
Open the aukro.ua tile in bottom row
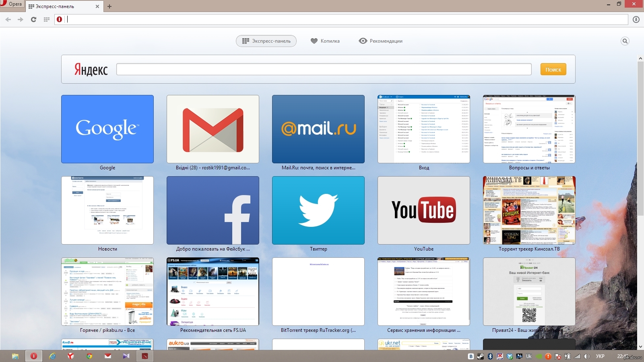(213, 344)
